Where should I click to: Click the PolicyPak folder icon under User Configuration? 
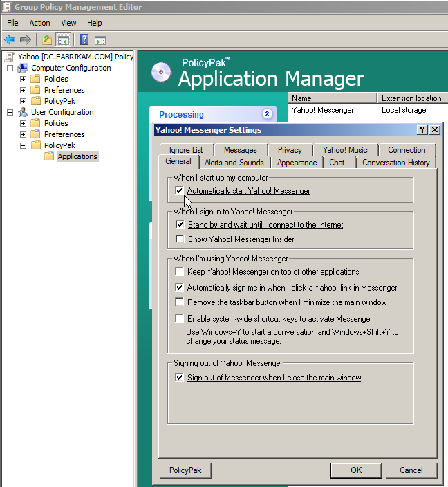36,145
